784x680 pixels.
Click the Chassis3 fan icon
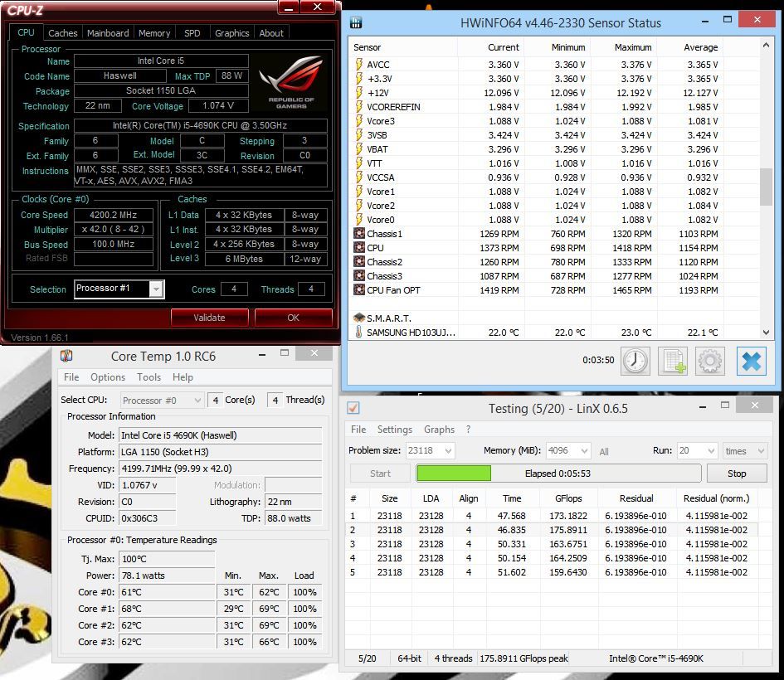pyautogui.click(x=359, y=276)
